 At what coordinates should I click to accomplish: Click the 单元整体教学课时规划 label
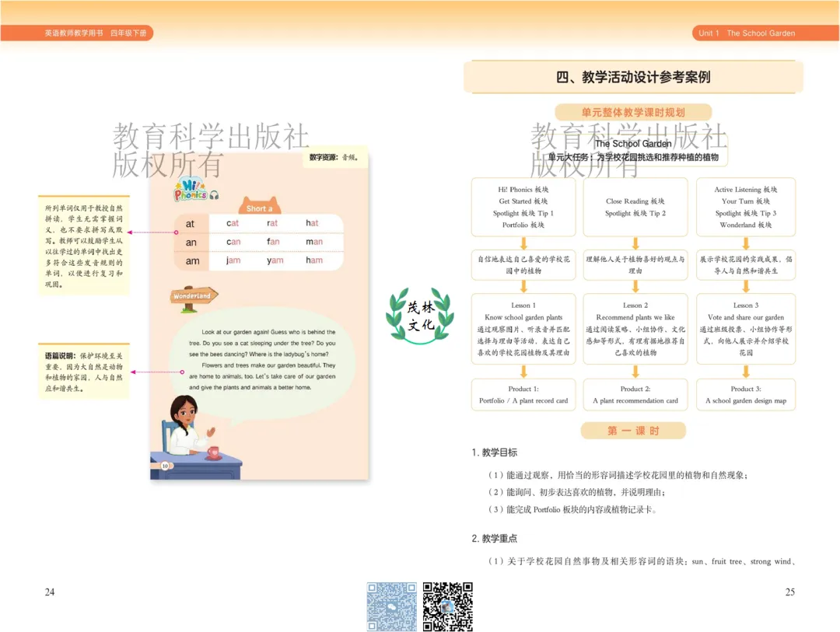tap(633, 112)
